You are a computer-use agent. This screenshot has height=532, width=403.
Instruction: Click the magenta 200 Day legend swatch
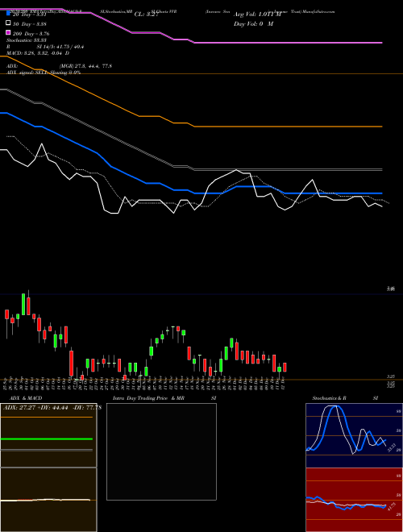(8, 33)
